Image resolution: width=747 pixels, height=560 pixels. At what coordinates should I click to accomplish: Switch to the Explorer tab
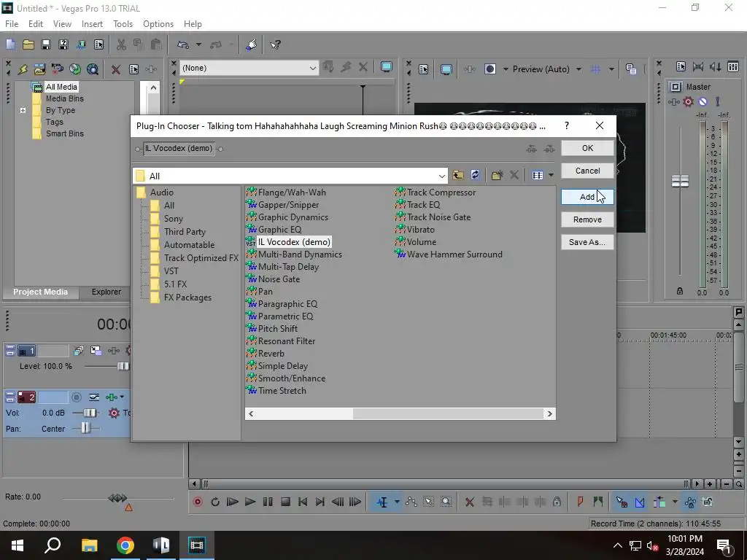107,292
